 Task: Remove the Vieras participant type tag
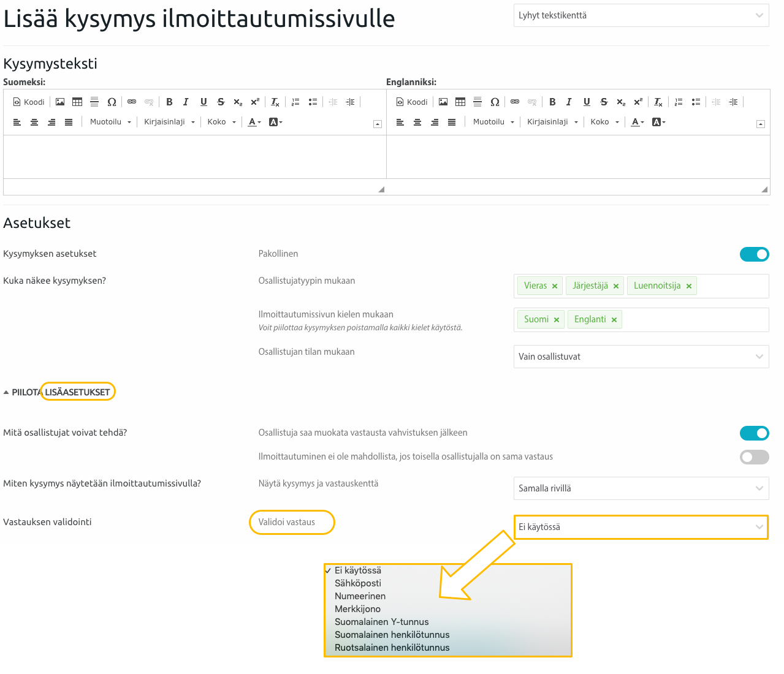(554, 286)
